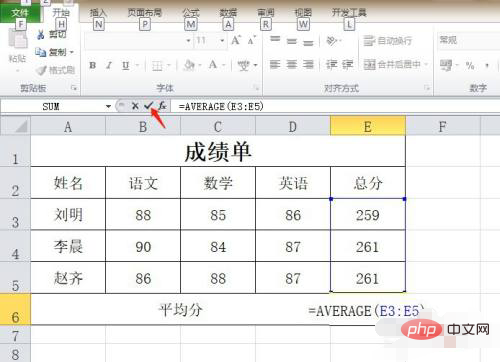Image resolution: width=500 pixels, height=362 pixels.
Task: Toggle Bold formatting
Action: coord(93,65)
